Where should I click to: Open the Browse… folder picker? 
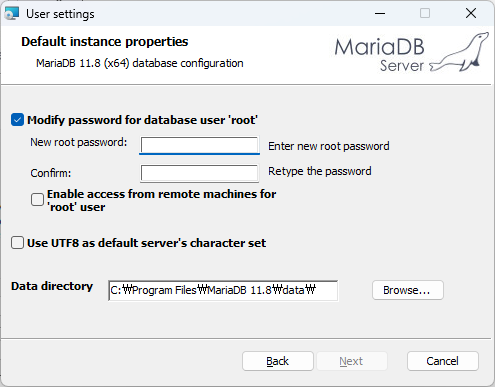tap(408, 290)
